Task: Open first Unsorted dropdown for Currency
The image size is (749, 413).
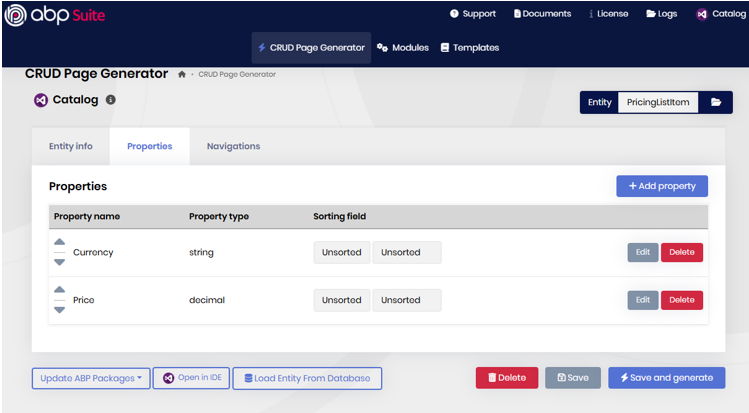Action: (x=342, y=253)
